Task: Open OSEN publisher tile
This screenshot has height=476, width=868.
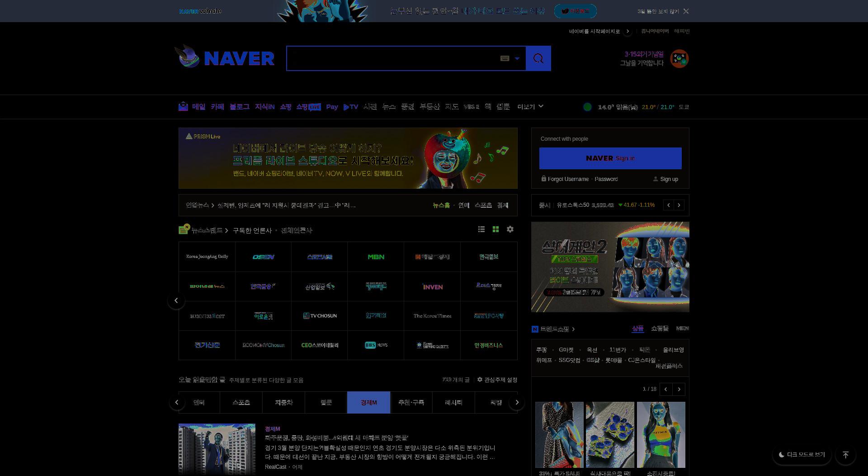Action: (263, 257)
